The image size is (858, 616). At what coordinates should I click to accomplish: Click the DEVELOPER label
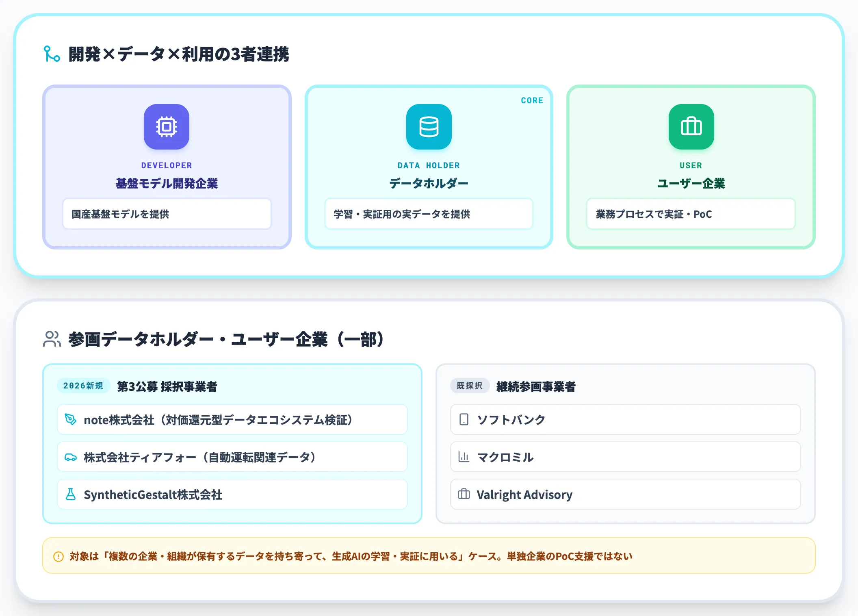click(167, 165)
